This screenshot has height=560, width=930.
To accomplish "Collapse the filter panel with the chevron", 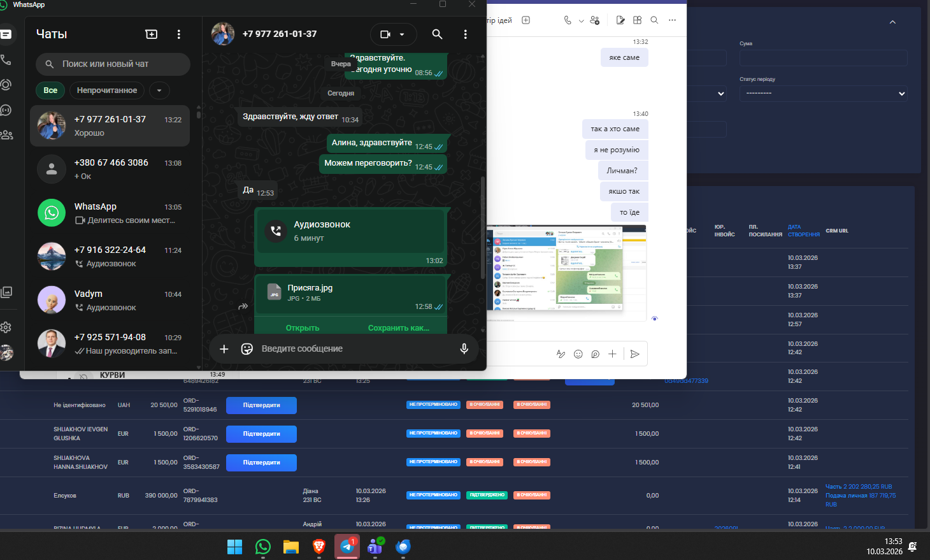I will 892,22.
